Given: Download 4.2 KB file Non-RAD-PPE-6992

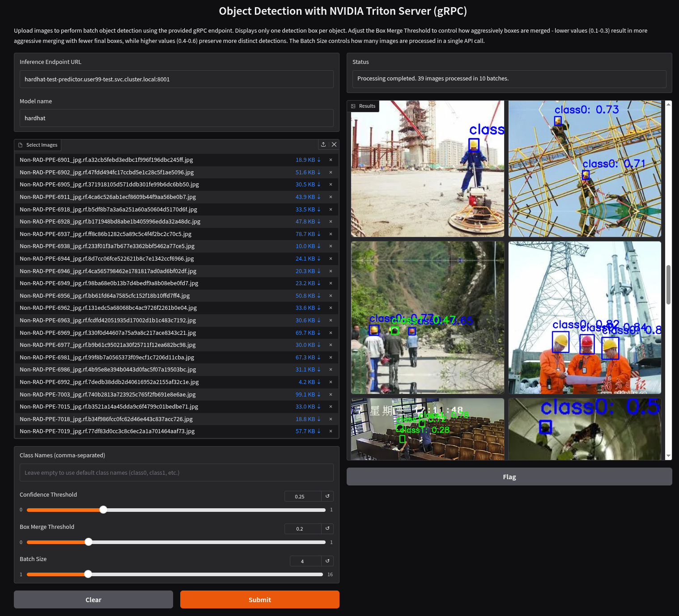Looking at the screenshot, I should tap(310, 382).
